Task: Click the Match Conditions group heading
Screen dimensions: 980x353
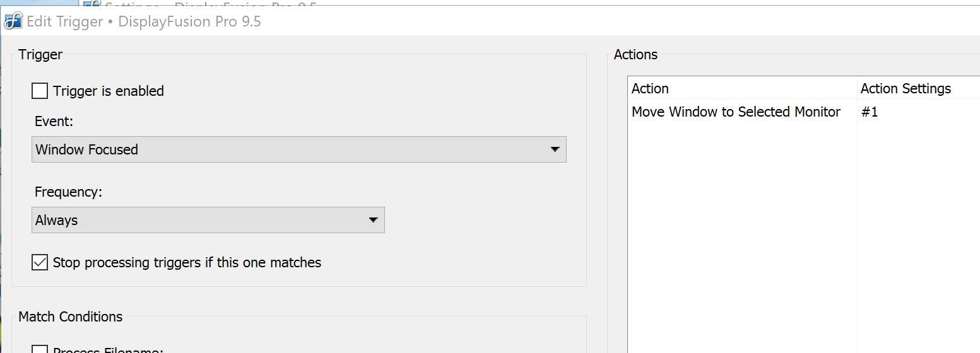Action: 70,316
